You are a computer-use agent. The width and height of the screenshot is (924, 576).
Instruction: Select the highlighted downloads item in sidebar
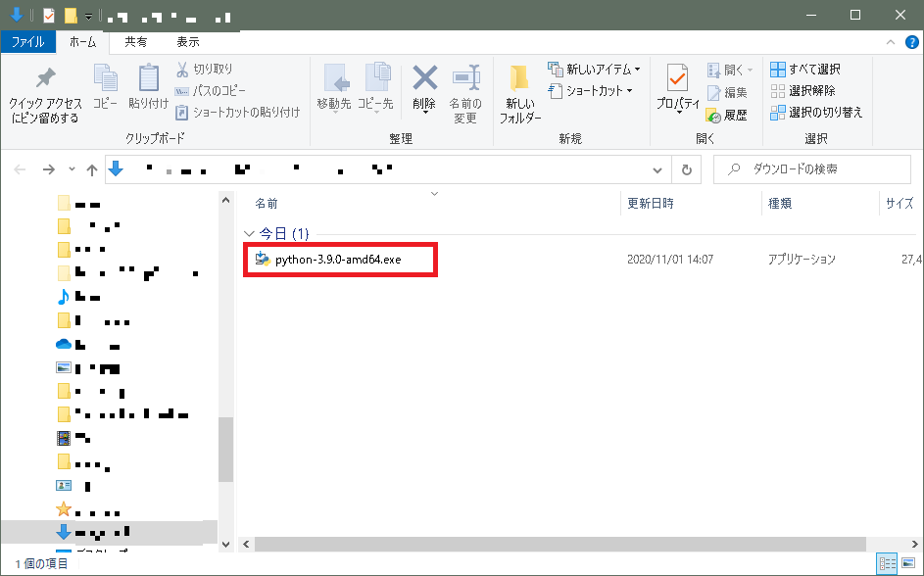[x=109, y=533]
